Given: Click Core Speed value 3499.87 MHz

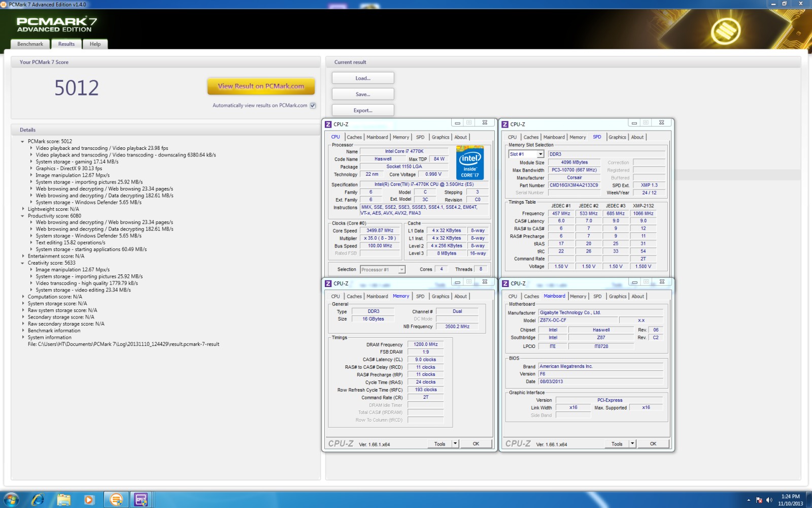Looking at the screenshot, I should click(380, 231).
